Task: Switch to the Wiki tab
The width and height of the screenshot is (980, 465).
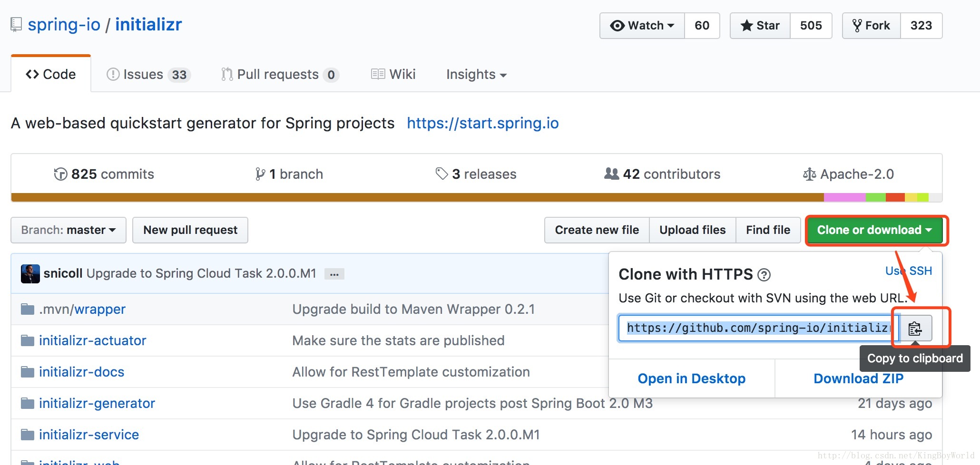Action: tap(393, 74)
